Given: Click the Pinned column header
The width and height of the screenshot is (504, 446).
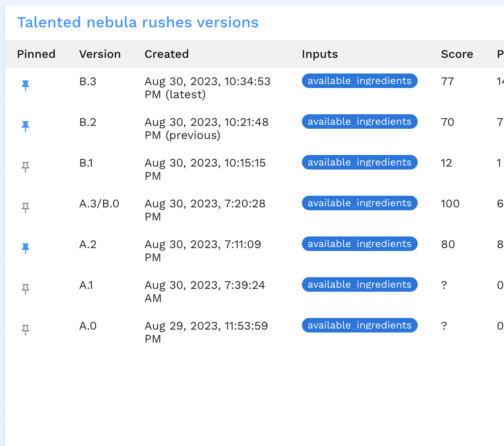Looking at the screenshot, I should pos(36,54).
